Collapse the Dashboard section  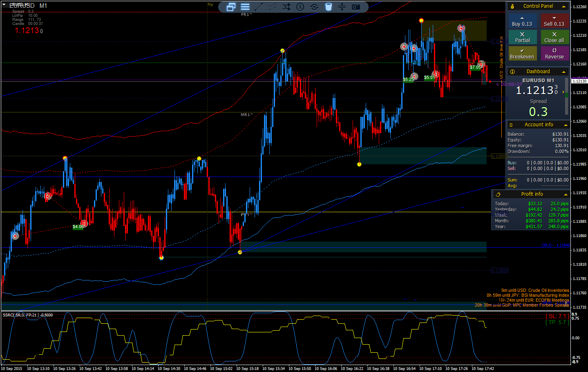click(x=564, y=72)
